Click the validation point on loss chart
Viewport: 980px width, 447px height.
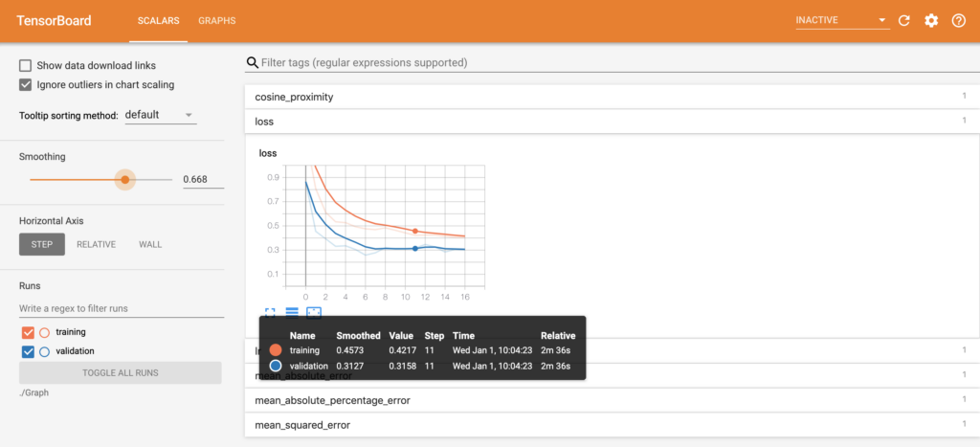click(415, 249)
